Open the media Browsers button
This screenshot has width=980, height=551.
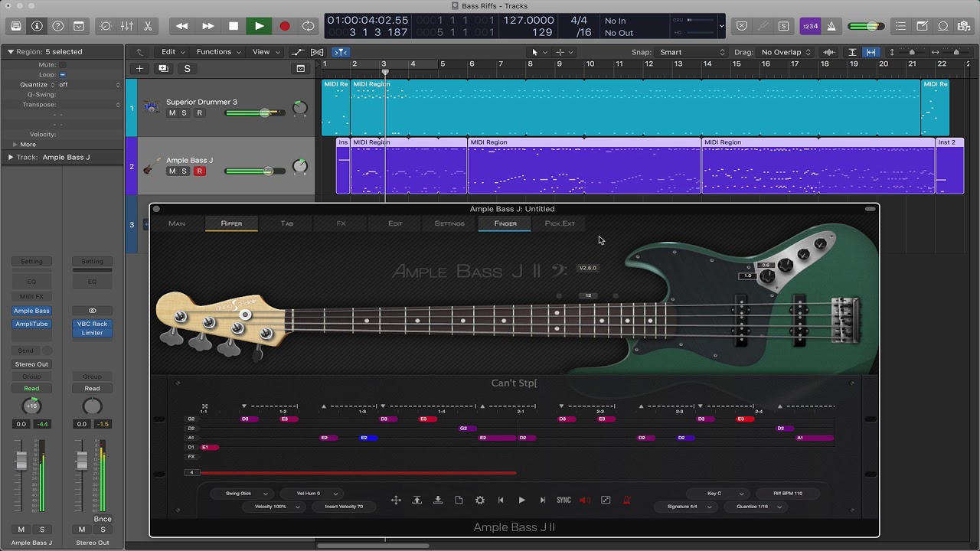(x=964, y=26)
